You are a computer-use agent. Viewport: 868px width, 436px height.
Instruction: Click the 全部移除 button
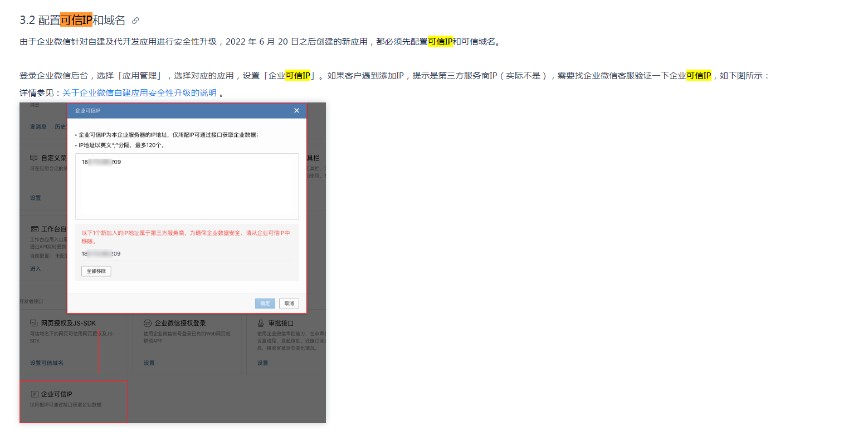click(96, 271)
